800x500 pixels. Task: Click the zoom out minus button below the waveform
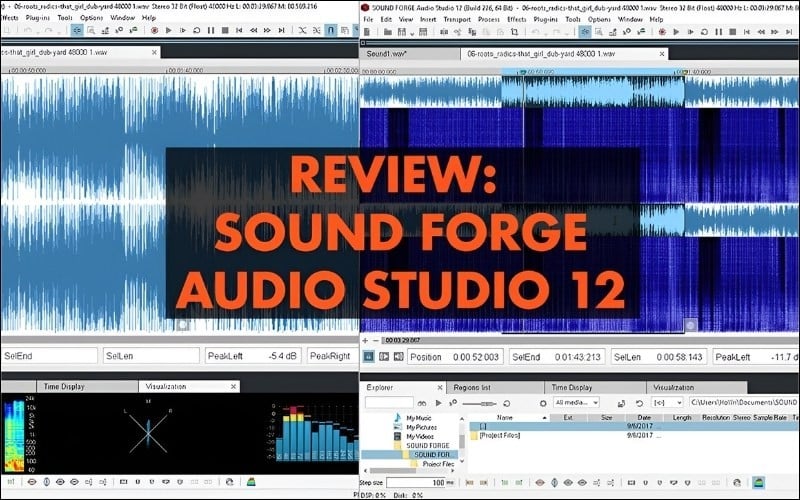tap(376, 340)
